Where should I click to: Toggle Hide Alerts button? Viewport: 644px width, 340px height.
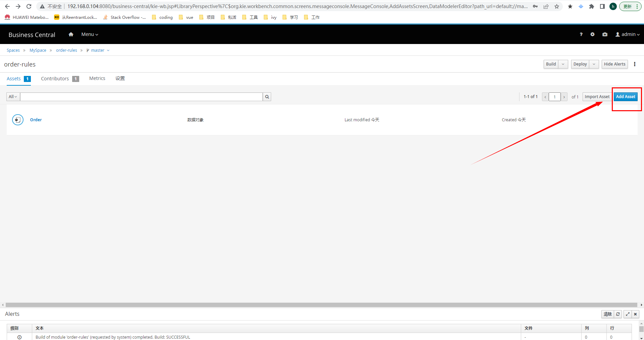[614, 64]
